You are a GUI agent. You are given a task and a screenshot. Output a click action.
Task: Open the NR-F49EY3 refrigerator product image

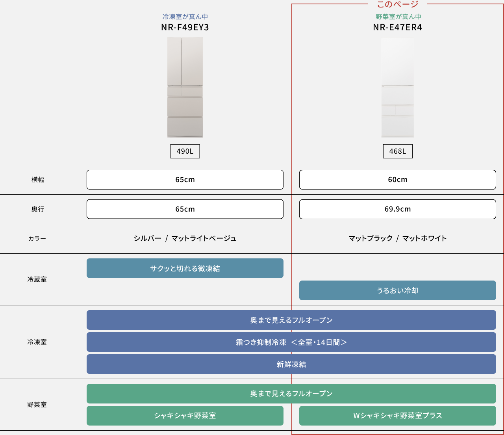point(185,87)
